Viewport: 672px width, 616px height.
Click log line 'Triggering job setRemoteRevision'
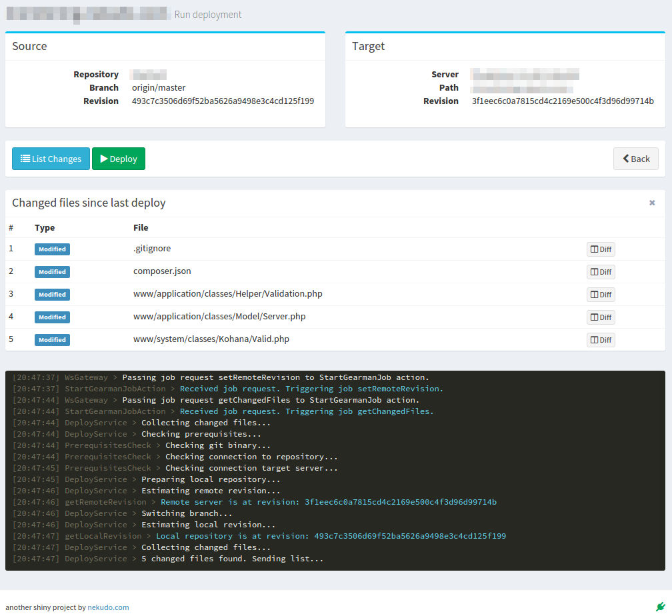coord(311,389)
